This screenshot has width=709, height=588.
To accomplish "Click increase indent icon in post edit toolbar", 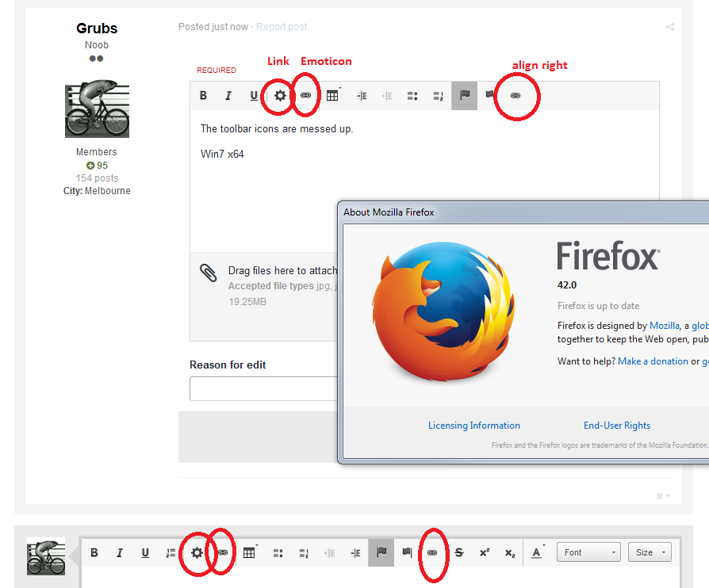I will pos(362,96).
